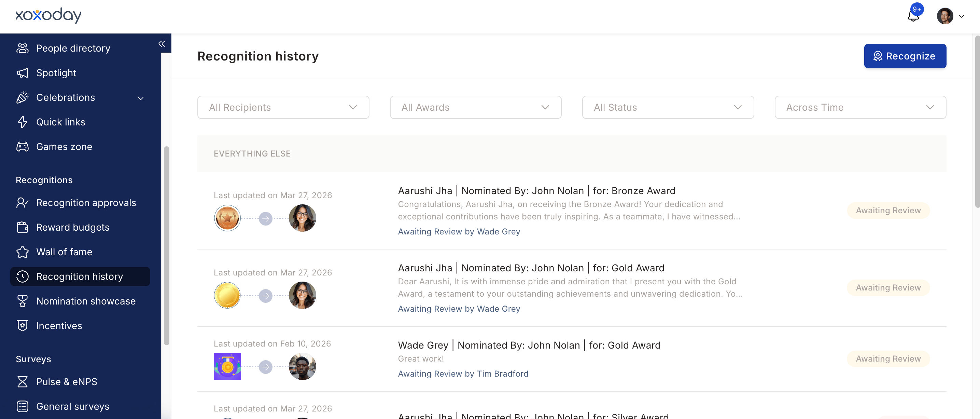Click the sidebar vertical scrollbar
980x419 pixels.
pos(166,246)
